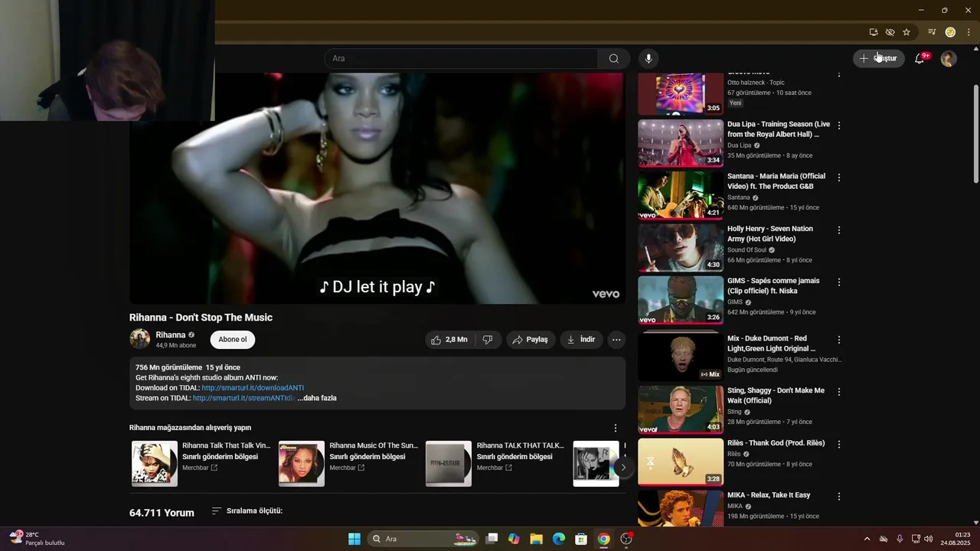Open Chrome media control icon
980x551 pixels.
pos(932,32)
